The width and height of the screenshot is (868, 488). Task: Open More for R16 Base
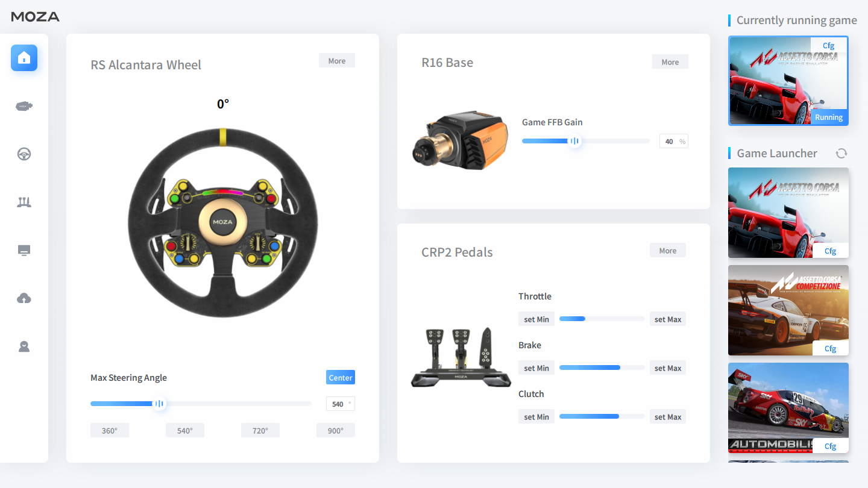[x=670, y=62]
